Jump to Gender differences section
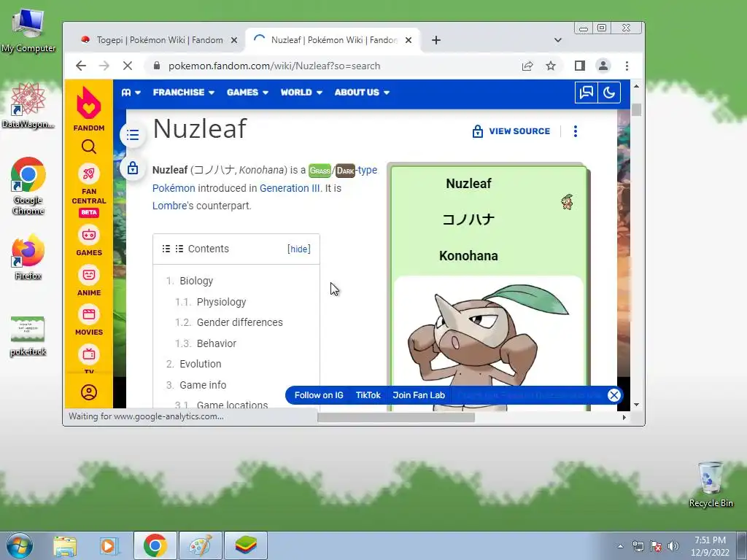Image resolution: width=747 pixels, height=560 pixels. point(239,322)
